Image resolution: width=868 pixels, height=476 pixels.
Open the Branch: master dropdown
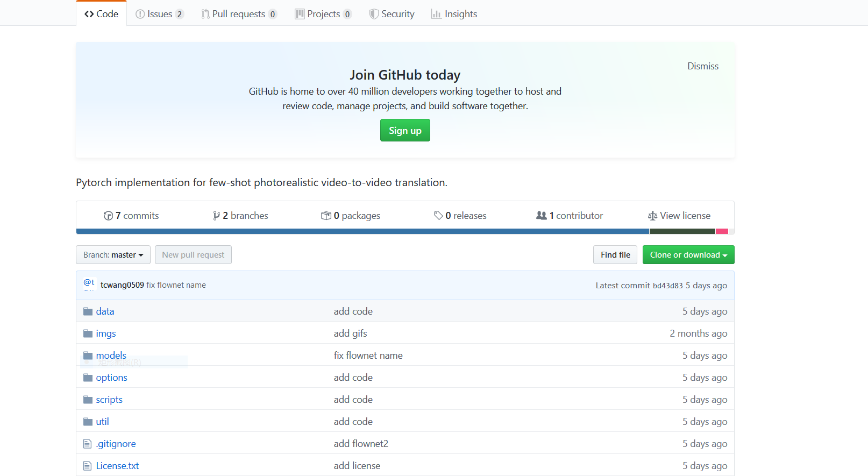(x=113, y=255)
